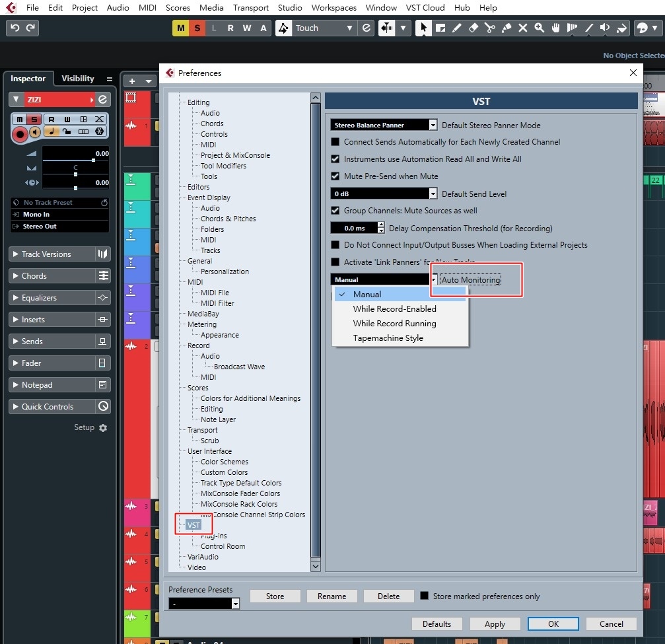The height and width of the screenshot is (644, 665).
Task: Select the Draw pencil tool
Action: tap(457, 28)
